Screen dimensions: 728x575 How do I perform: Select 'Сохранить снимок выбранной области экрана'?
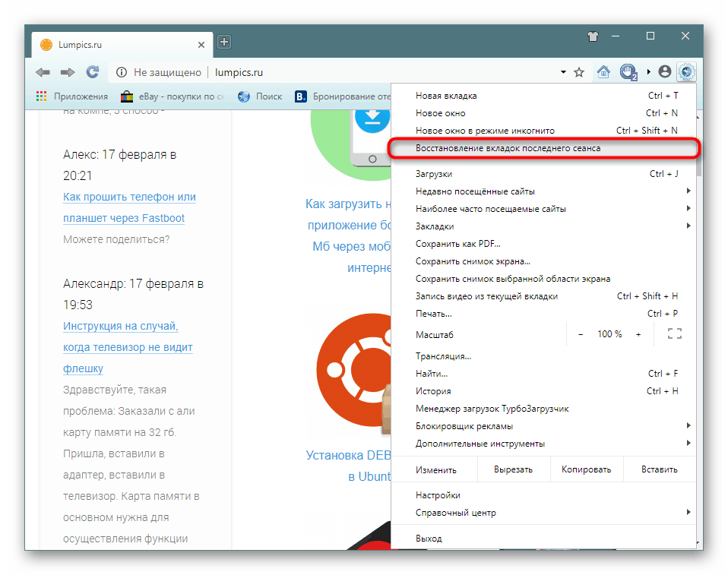point(543,279)
